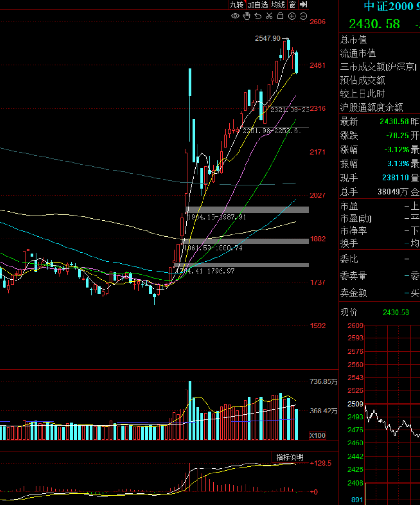
Task: Select the scissors cut tool
Action: click(x=269, y=16)
